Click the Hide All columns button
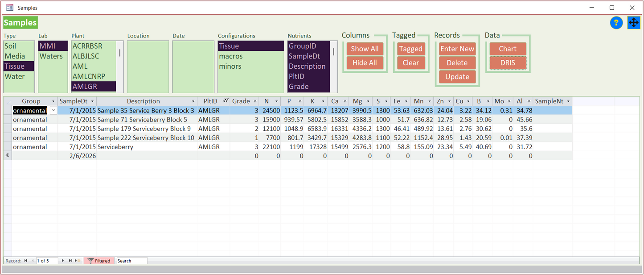The width and height of the screenshot is (644, 275). [x=365, y=63]
